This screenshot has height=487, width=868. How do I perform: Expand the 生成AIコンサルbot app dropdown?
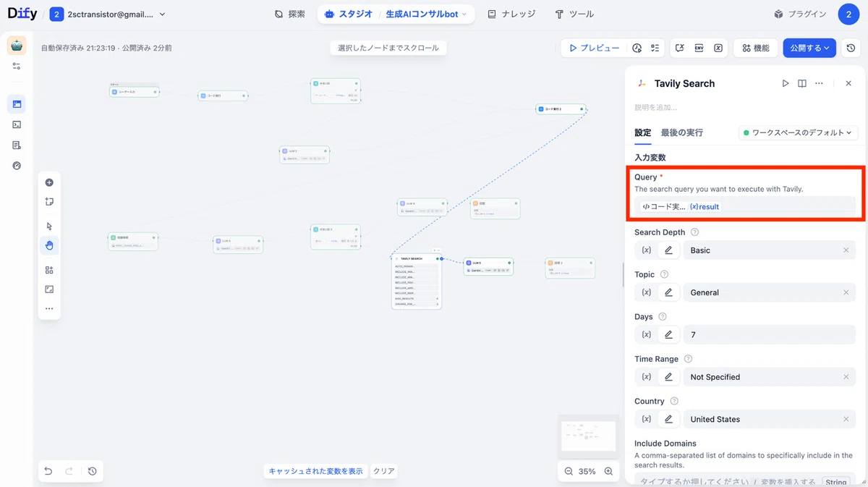pyautogui.click(x=426, y=14)
